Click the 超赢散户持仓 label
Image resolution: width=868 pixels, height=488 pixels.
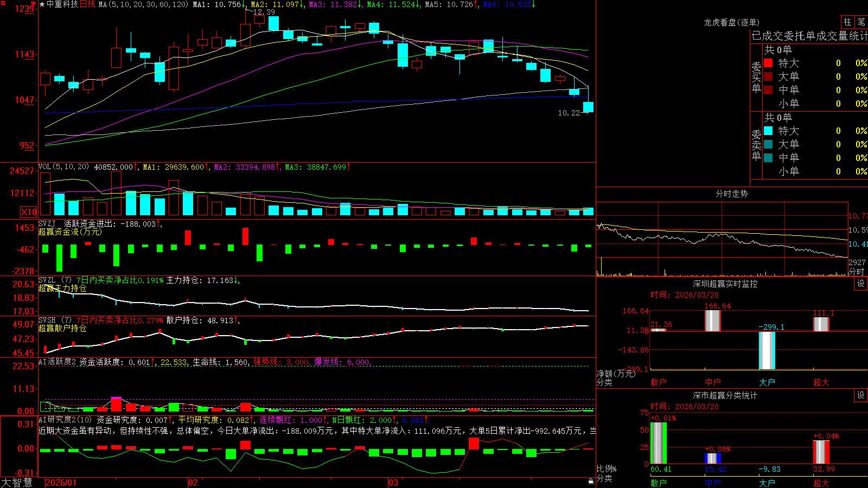tap(62, 329)
